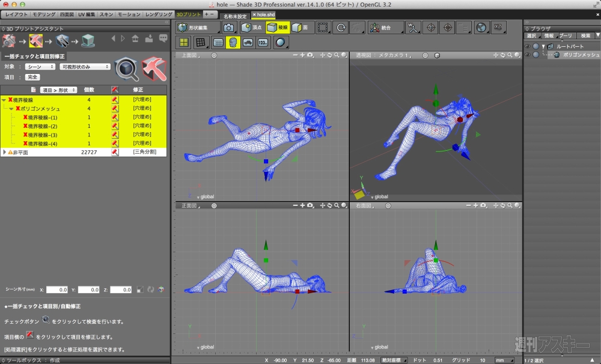This screenshot has height=364, width=601.
Task: Toggle the 稜線 edge mode button
Action: [278, 27]
